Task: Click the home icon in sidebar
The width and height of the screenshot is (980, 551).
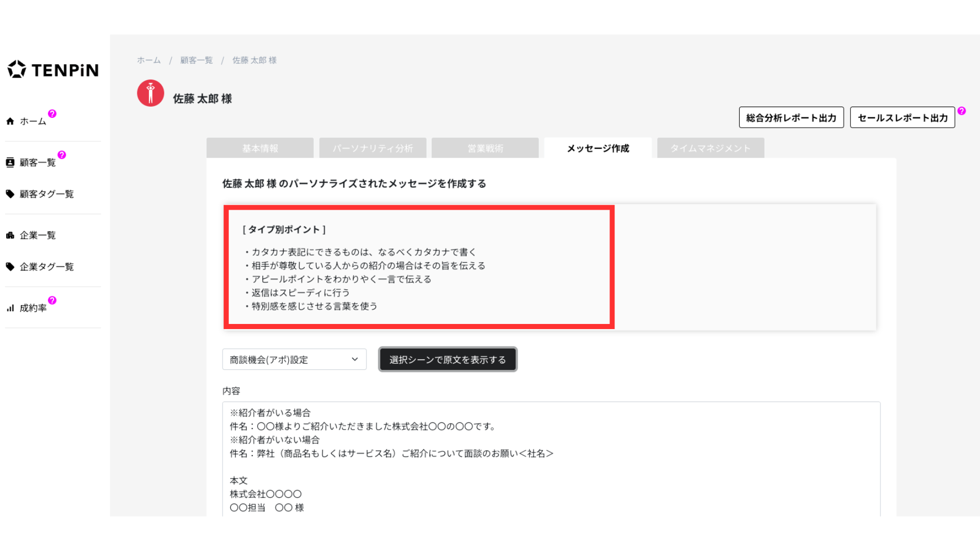Action: 10,121
